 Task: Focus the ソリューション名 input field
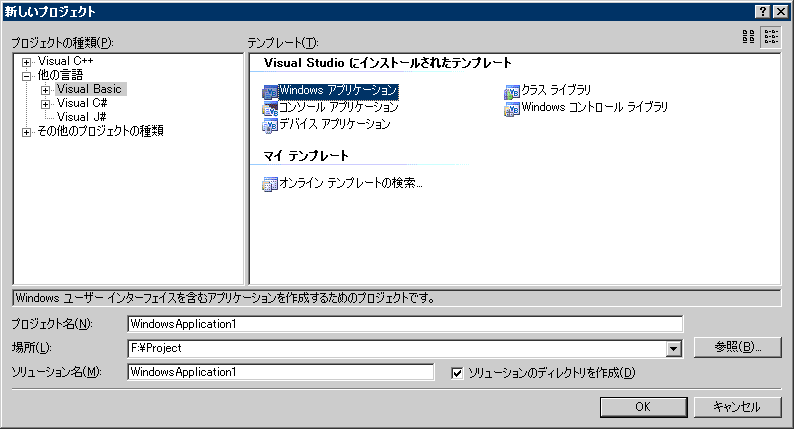point(281,372)
